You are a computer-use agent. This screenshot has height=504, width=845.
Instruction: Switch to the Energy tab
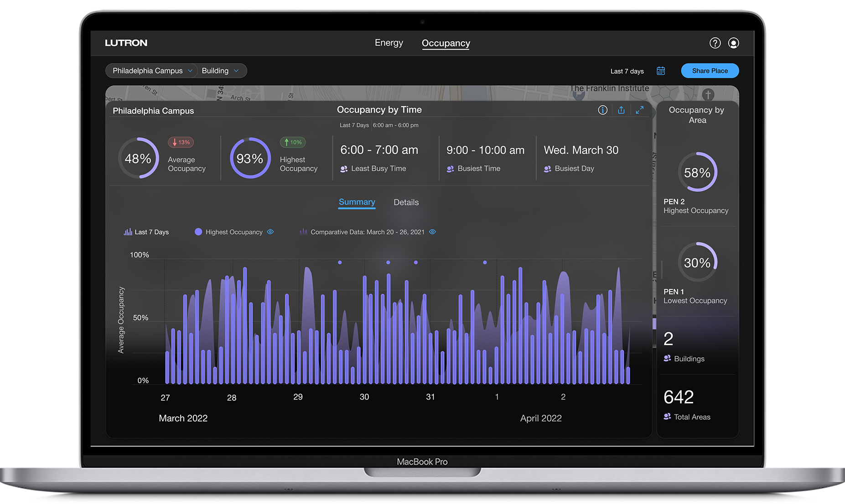pyautogui.click(x=389, y=43)
